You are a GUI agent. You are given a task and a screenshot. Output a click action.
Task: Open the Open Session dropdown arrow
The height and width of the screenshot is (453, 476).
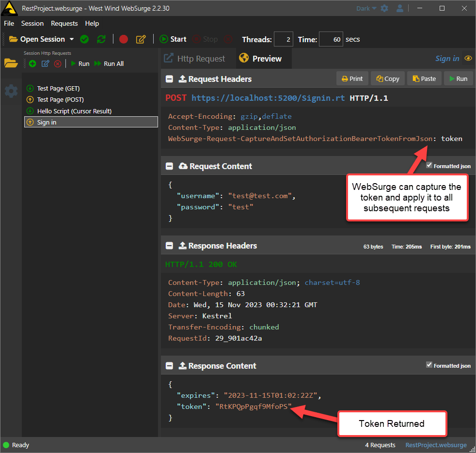tap(72, 39)
